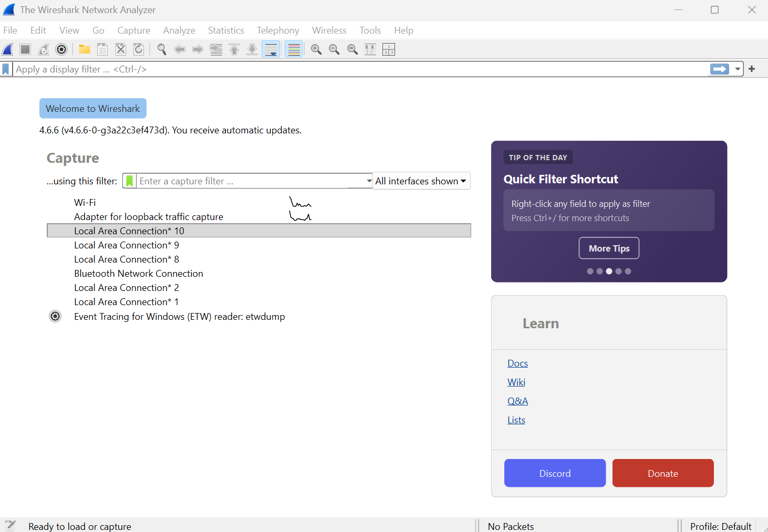Jump to the first packet icon
The image size is (768, 532).
[234, 49]
